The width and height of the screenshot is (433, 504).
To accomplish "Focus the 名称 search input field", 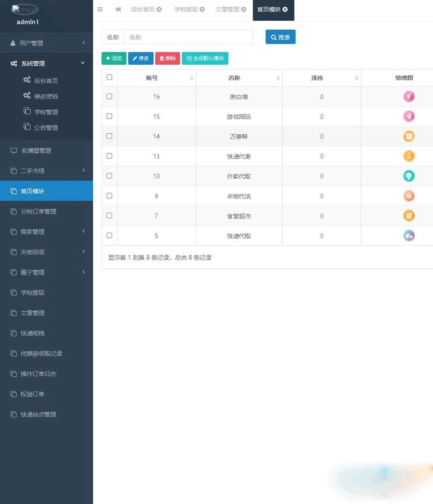I will coord(188,37).
